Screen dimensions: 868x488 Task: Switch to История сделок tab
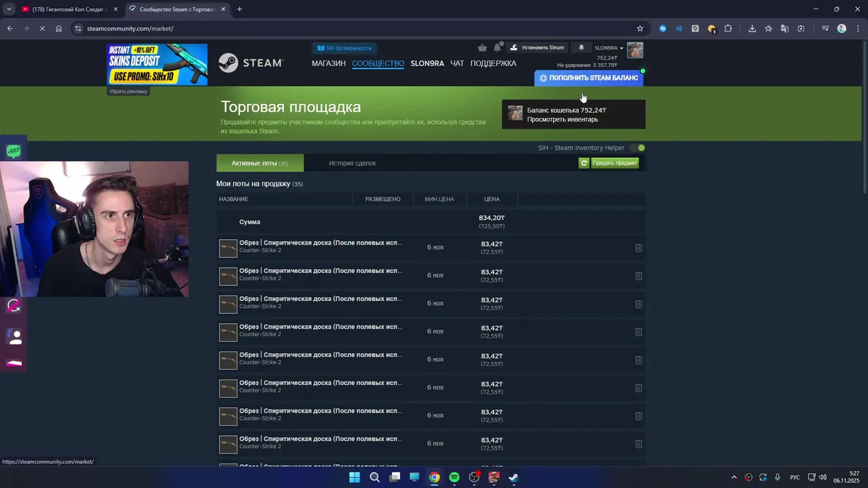click(x=352, y=163)
